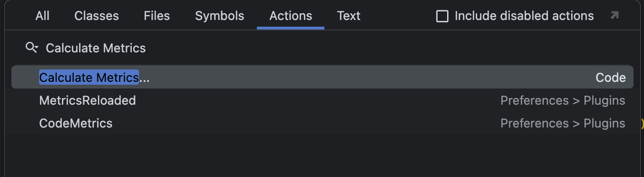This screenshot has width=644, height=177.
Task: Enable the Include disabled actions checkbox
Action: 442,17
